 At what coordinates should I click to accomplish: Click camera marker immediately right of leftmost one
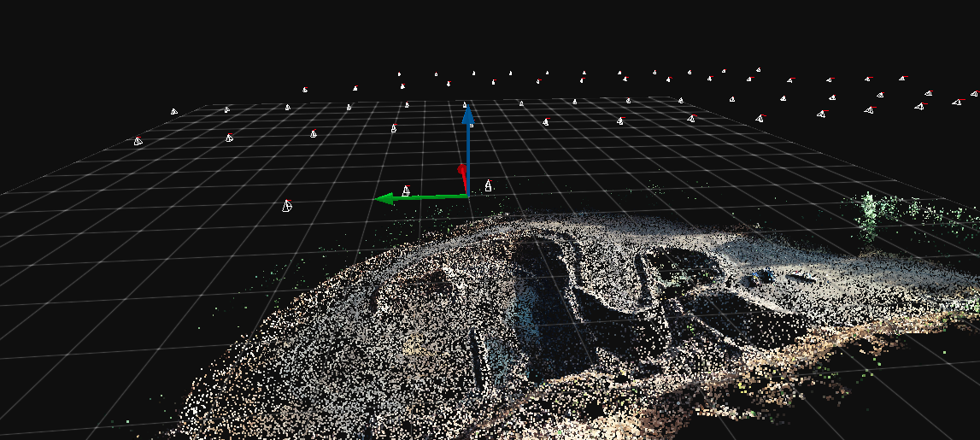pyautogui.click(x=229, y=137)
